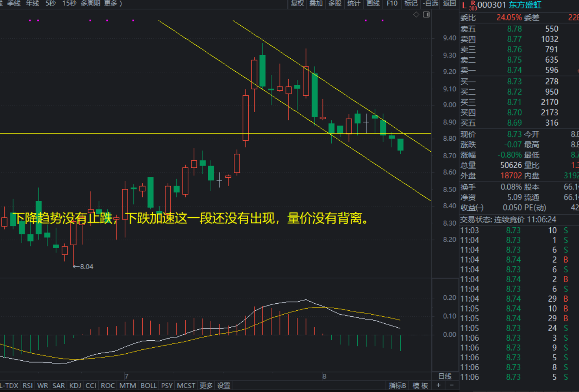This screenshot has height=392, width=579.
Task: Select the WR indicator
Action: (x=43, y=385)
